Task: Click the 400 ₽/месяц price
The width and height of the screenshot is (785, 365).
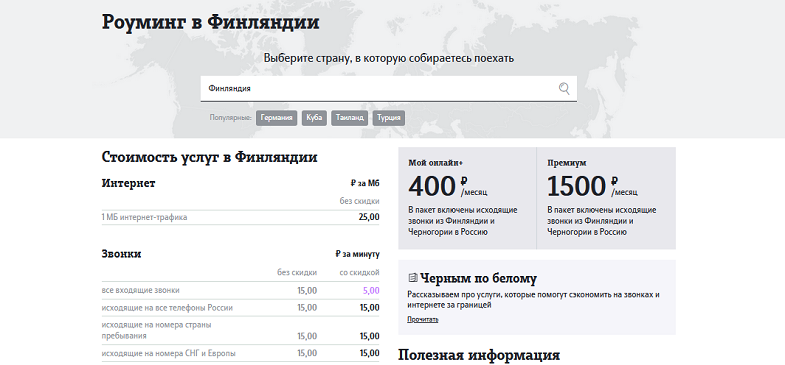Action: (448, 186)
